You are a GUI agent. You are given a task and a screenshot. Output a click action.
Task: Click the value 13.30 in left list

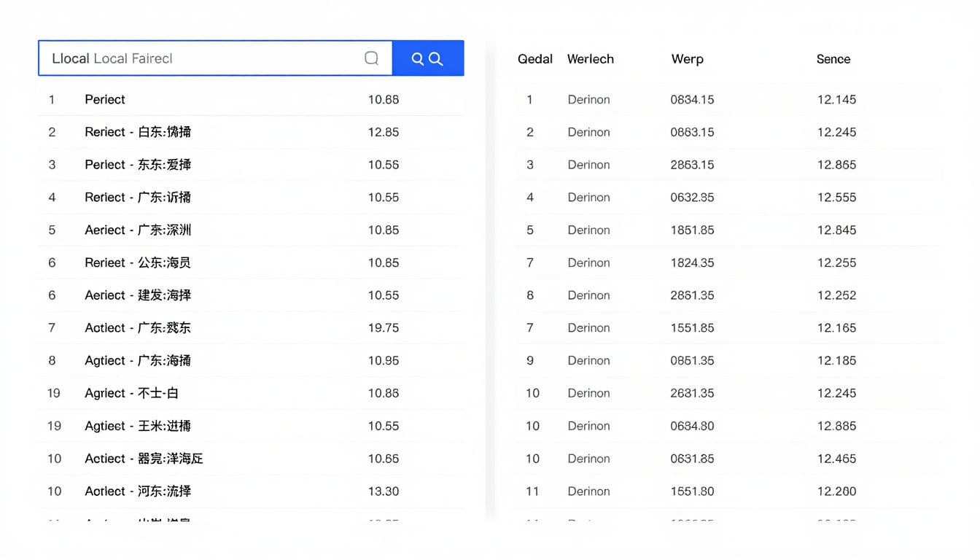point(384,491)
